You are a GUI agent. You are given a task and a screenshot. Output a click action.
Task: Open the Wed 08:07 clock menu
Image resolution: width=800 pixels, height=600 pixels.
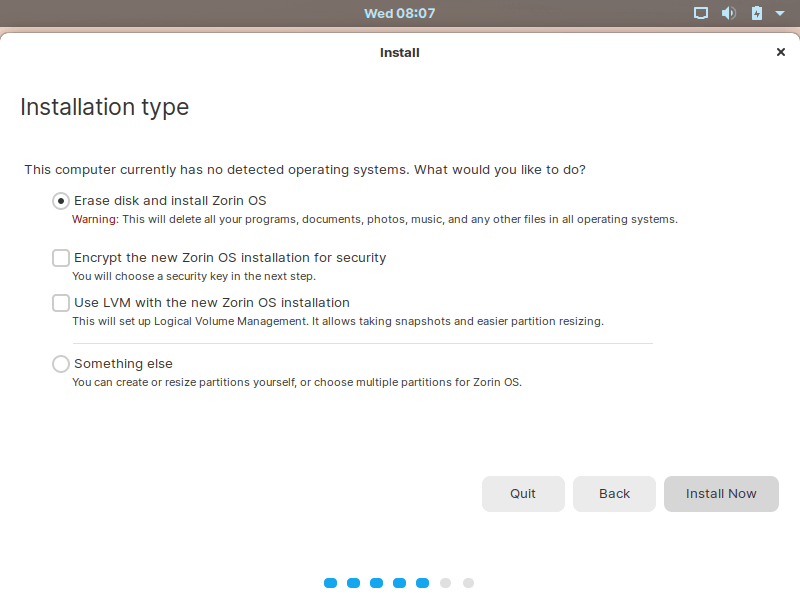399,13
